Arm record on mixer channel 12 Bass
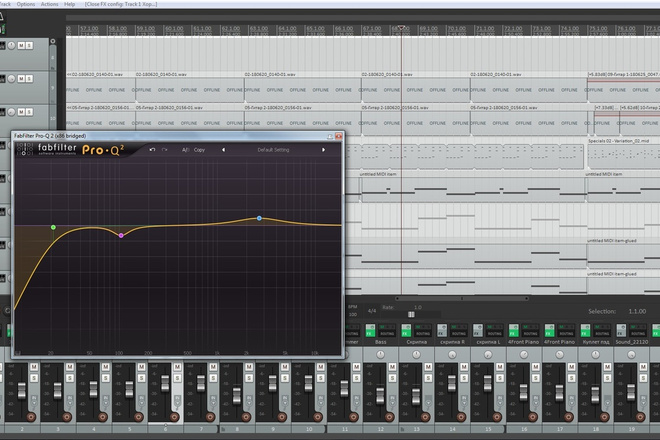Viewport: 660px width, 440px height. point(389,417)
